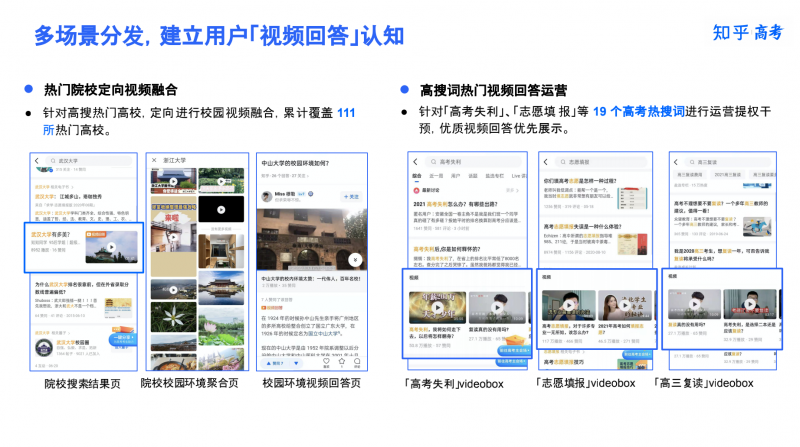Play the second video in 高考失利 videobox
Image resolution: width=800 pixels, height=447 pixels.
tap(497, 307)
